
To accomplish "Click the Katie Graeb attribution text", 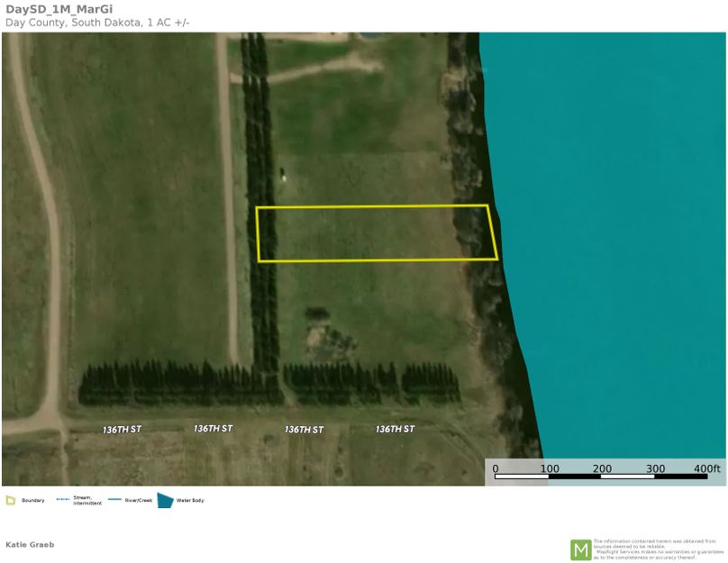I will 31,544.
